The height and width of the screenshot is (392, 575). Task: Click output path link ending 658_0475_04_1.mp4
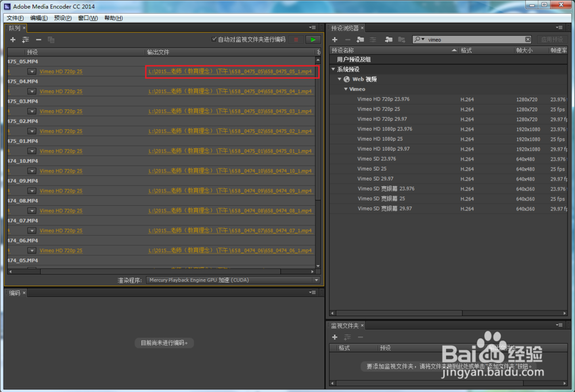(x=231, y=91)
